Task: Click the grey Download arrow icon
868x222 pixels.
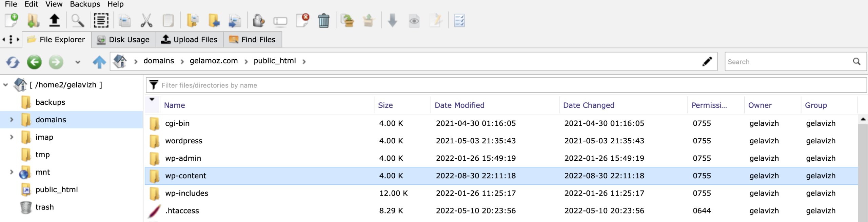Action: point(392,21)
